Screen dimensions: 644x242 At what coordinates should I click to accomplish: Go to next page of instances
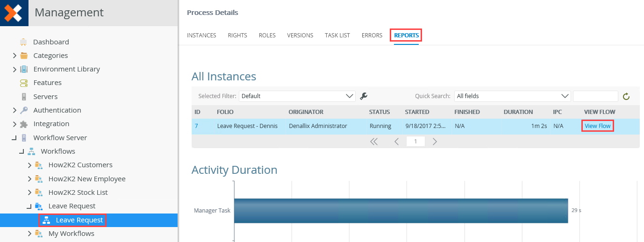point(435,142)
